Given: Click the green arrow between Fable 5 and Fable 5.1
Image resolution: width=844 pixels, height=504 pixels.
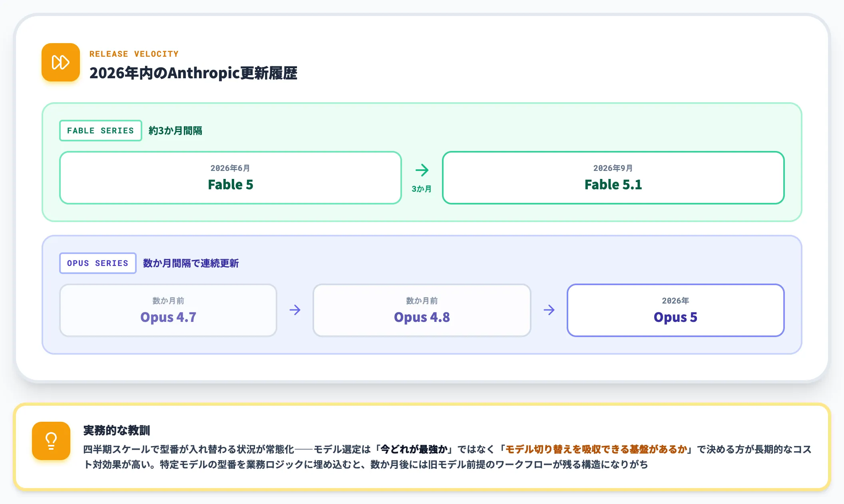Looking at the screenshot, I should tap(422, 170).
